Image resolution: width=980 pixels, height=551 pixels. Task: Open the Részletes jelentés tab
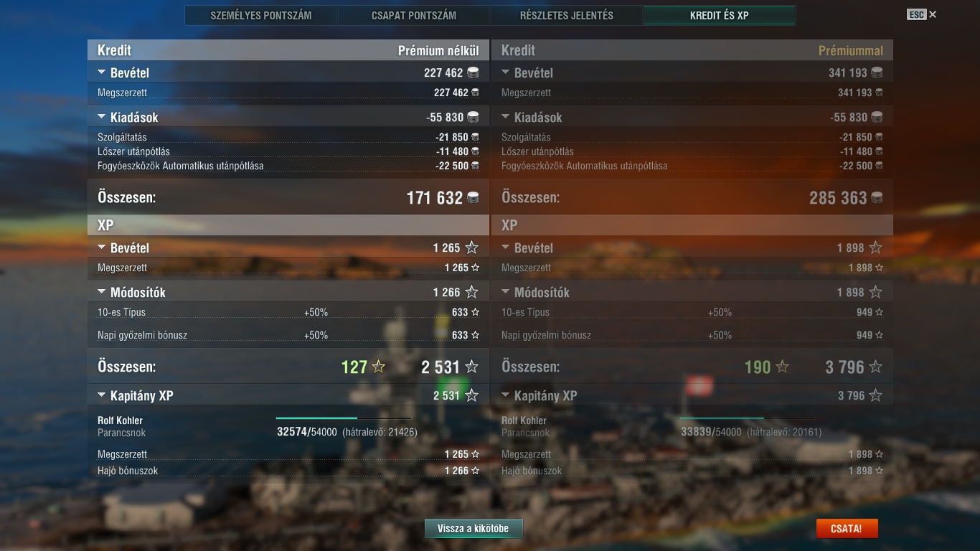[x=567, y=15]
